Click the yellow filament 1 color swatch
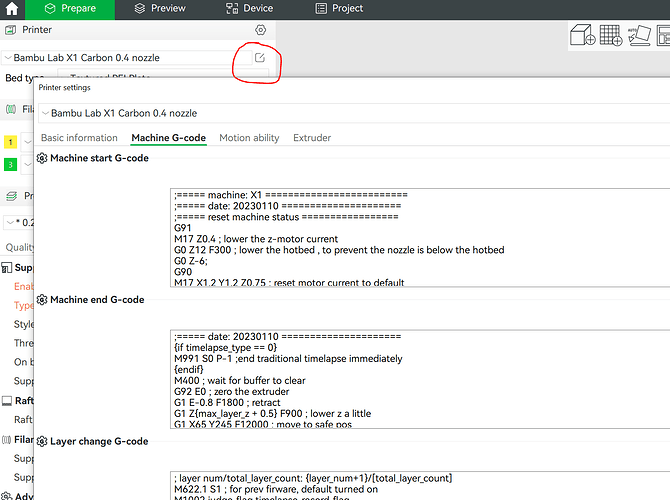Viewport: 670px width, 500px height. (10, 142)
